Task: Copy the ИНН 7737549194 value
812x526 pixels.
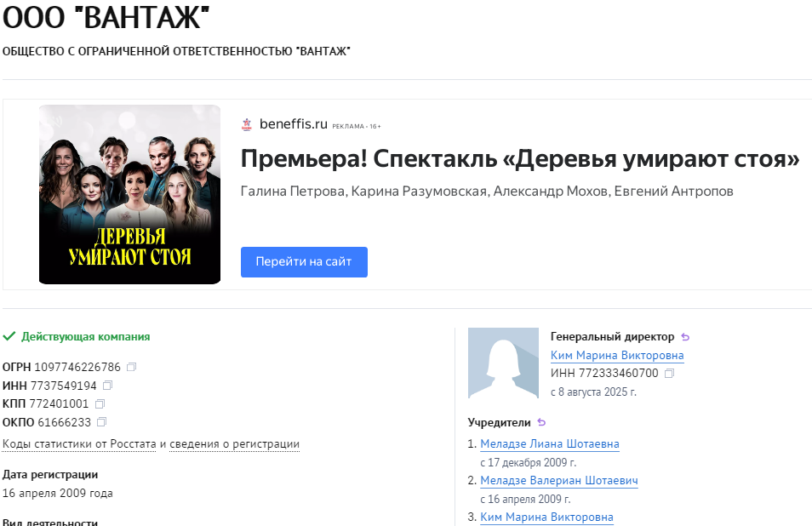Action: tap(106, 385)
